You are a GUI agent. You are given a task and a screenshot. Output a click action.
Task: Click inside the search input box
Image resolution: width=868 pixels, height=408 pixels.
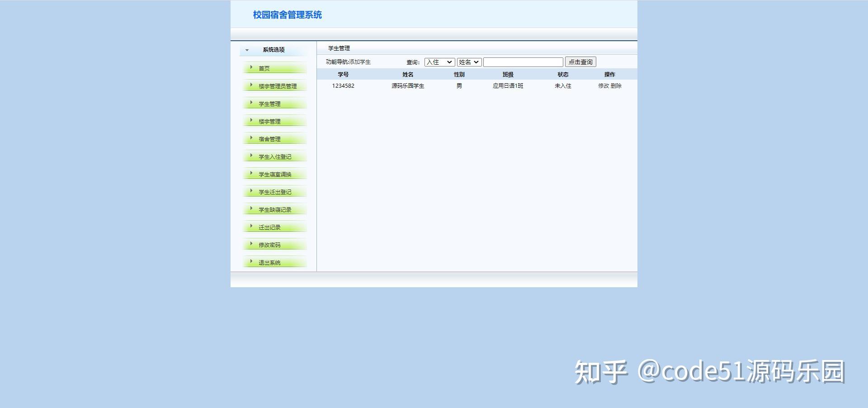click(x=523, y=62)
